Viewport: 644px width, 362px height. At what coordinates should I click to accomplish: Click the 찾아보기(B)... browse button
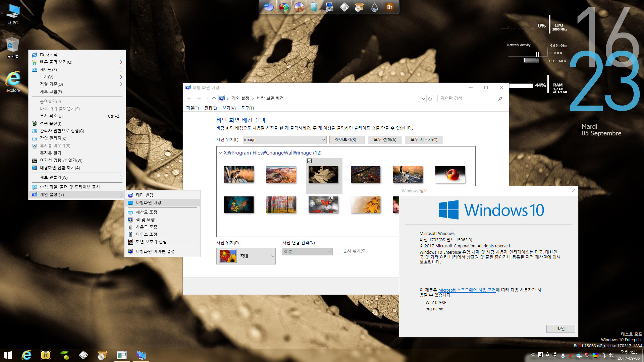(347, 140)
